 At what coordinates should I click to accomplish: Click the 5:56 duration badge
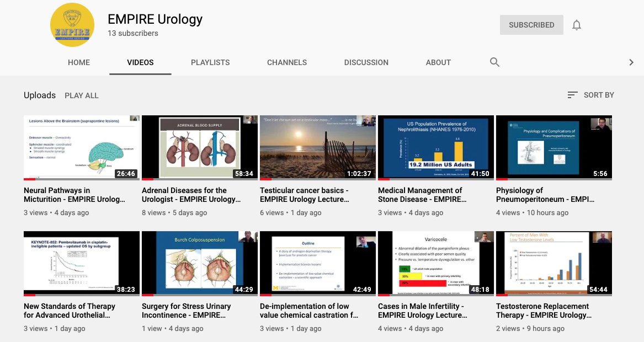(600, 174)
